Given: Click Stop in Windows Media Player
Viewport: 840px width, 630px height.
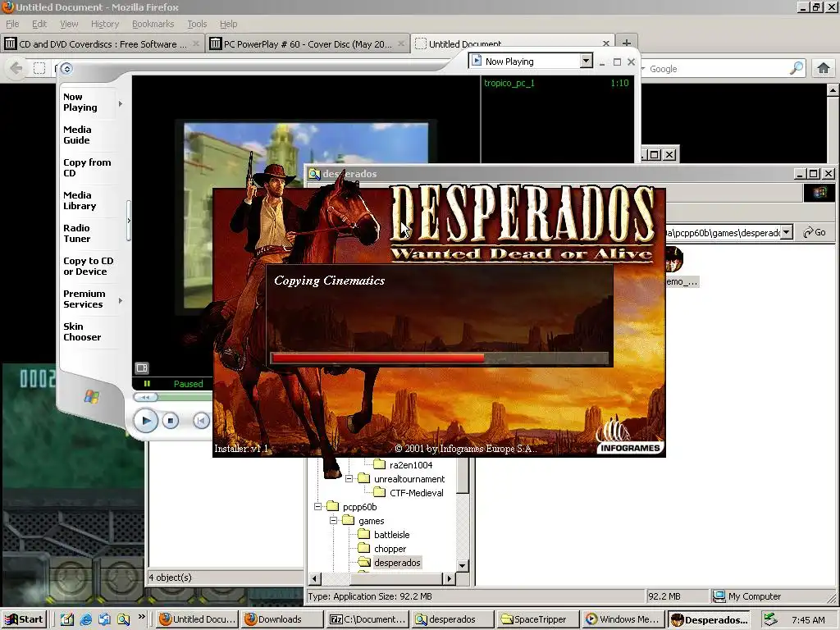Looking at the screenshot, I should [171, 421].
